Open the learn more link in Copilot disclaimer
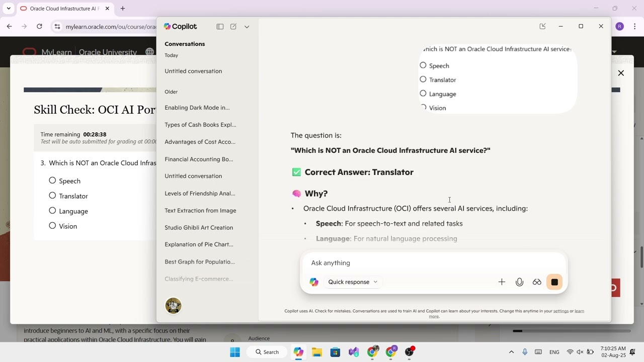 (506, 314)
